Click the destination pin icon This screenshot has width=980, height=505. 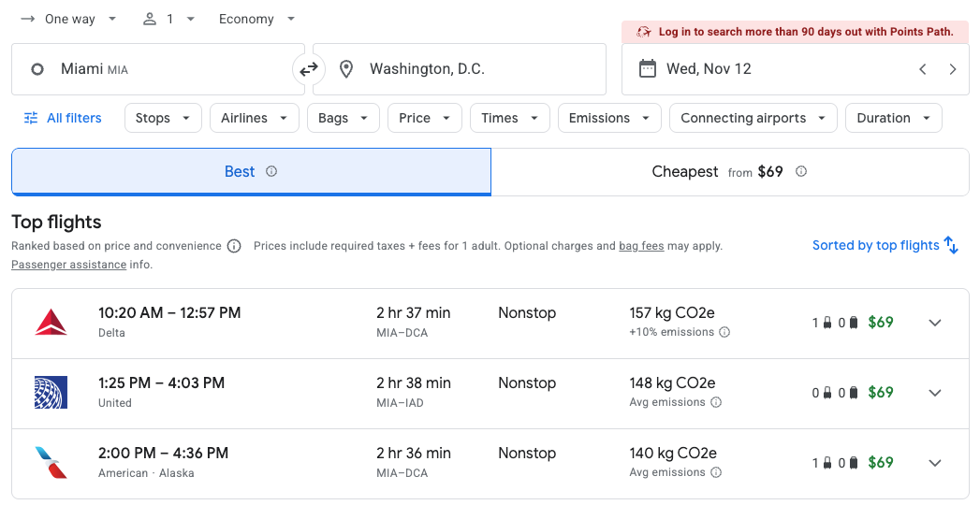[345, 69]
